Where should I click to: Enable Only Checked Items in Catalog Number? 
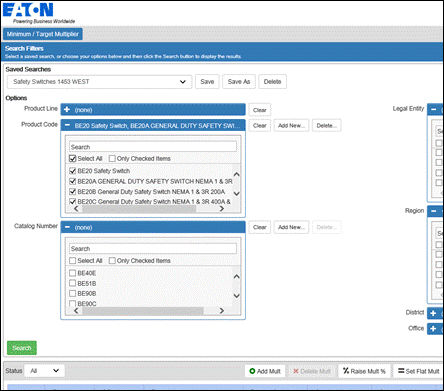click(x=112, y=260)
